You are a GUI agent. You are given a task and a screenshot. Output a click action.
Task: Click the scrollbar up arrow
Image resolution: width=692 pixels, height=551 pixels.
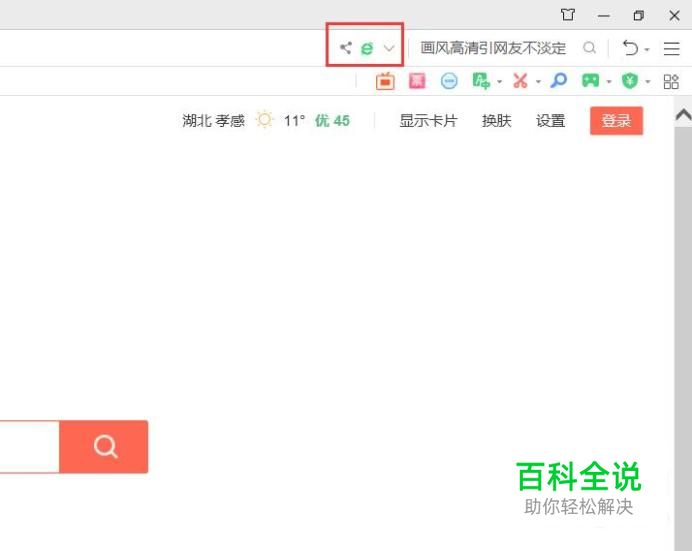coord(683,115)
